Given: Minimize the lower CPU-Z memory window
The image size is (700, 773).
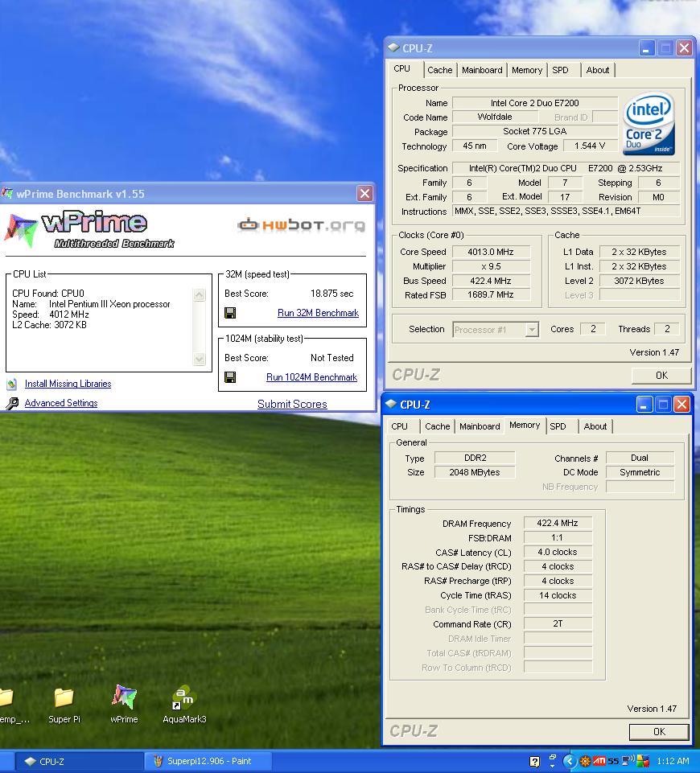Looking at the screenshot, I should [x=644, y=405].
